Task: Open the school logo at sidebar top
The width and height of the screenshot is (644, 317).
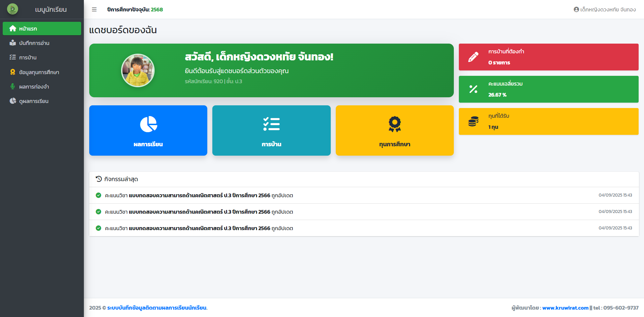Action: (x=13, y=9)
